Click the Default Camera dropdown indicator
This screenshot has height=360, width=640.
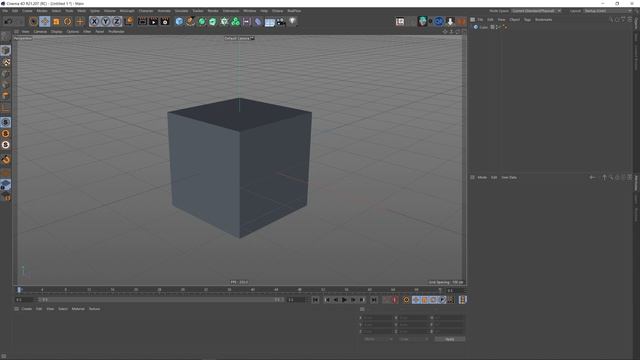(x=252, y=38)
